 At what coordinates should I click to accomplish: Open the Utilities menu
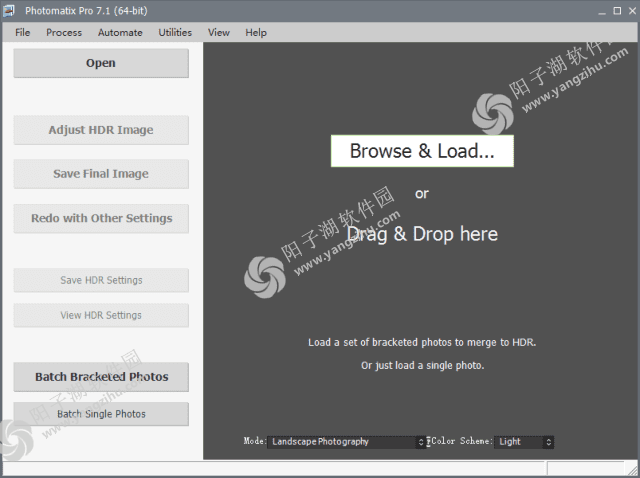coord(175,32)
